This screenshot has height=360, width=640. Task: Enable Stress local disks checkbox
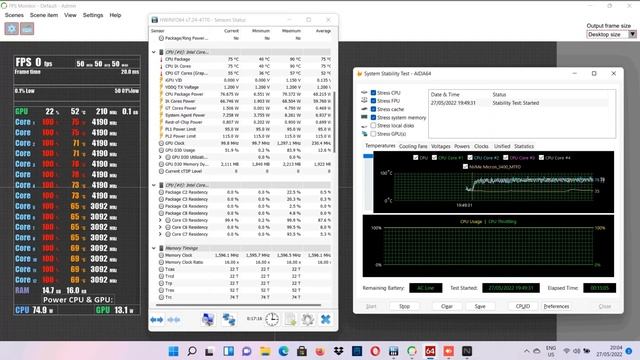pyautogui.click(x=373, y=125)
